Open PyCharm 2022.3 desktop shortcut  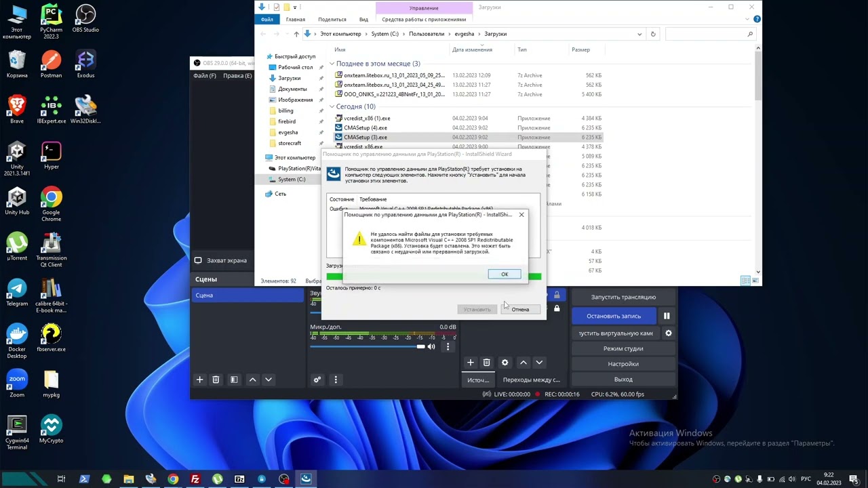click(x=51, y=22)
